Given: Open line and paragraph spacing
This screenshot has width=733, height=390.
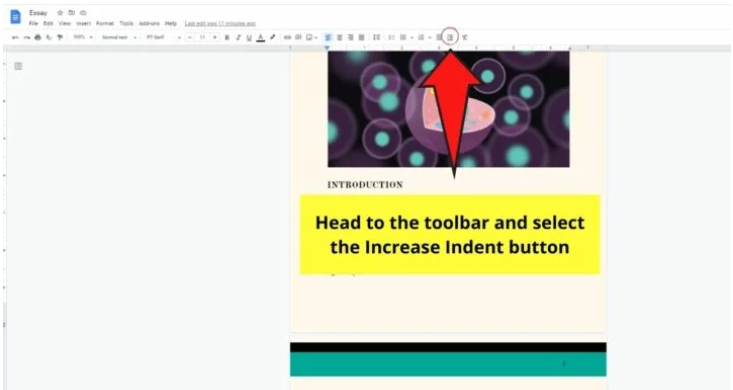Looking at the screenshot, I should pyautogui.click(x=376, y=37).
